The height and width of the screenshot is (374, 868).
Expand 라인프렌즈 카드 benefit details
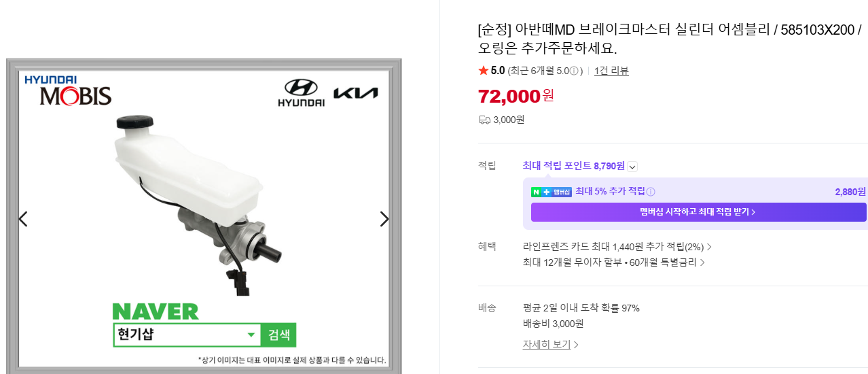(617, 247)
